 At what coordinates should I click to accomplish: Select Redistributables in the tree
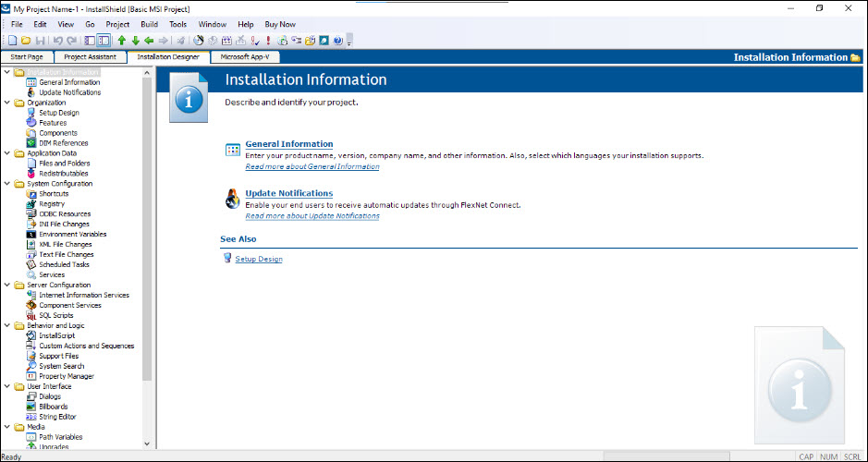click(63, 173)
